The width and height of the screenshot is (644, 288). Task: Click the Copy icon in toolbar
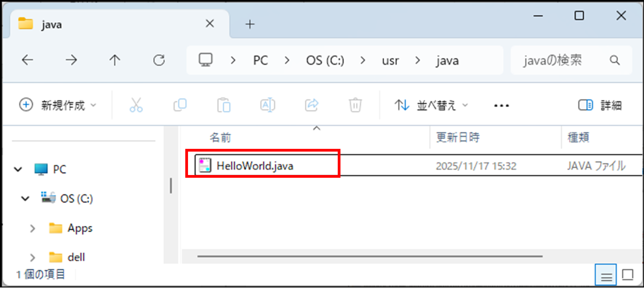(180, 105)
